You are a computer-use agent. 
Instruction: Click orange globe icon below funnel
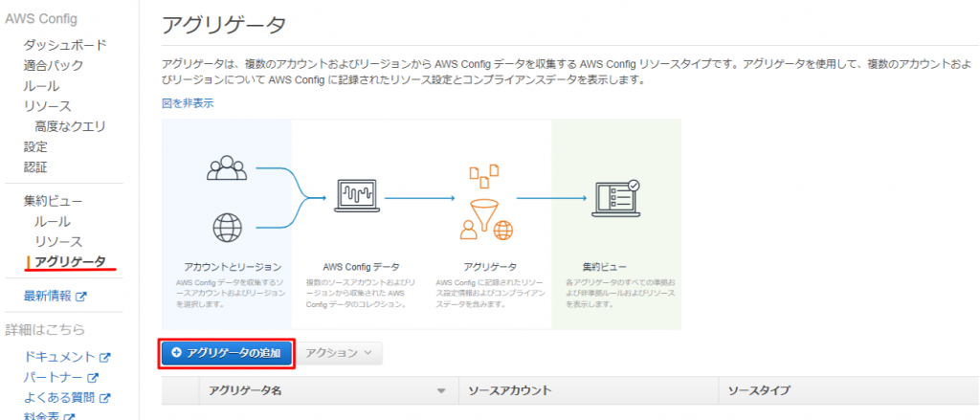pyautogui.click(x=503, y=231)
